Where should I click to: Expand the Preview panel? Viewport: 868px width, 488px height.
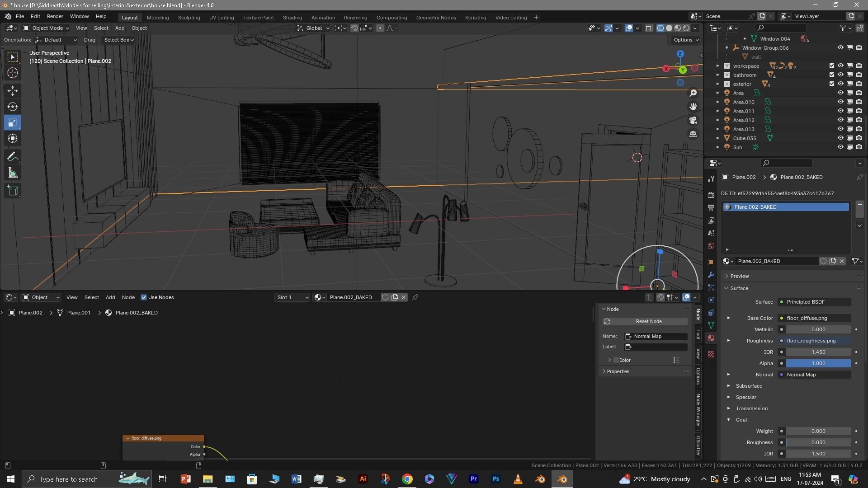[x=739, y=276]
